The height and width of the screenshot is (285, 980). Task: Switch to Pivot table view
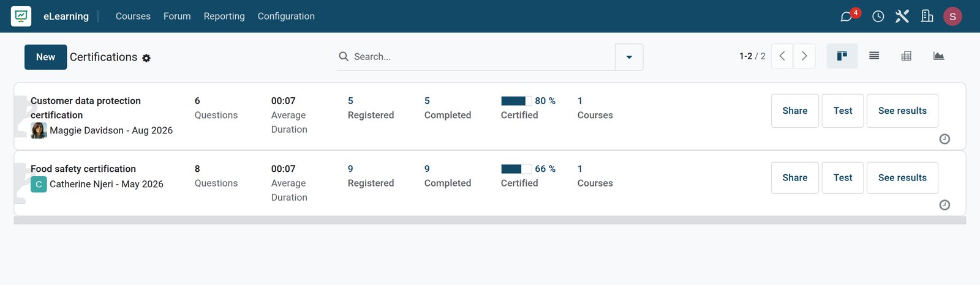pos(907,56)
